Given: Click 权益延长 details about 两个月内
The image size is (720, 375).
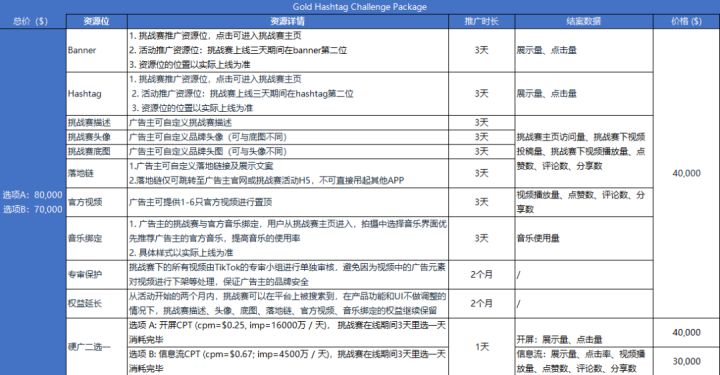Looking at the screenshot, I should [x=288, y=303].
